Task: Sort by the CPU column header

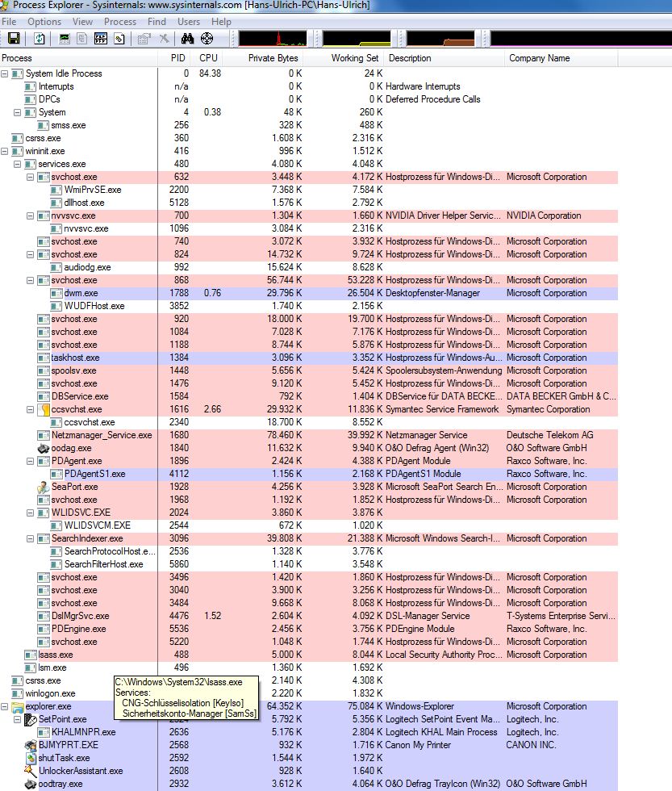Action: [x=208, y=58]
